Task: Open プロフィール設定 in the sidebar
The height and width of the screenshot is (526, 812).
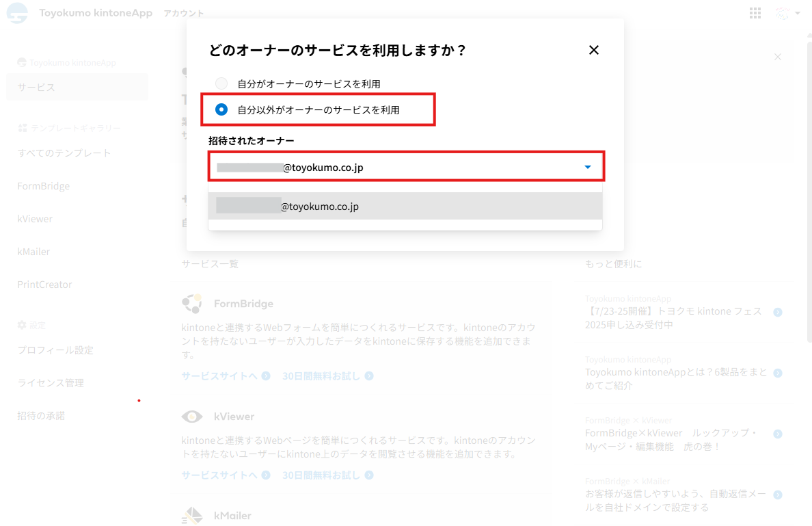Action: click(55, 350)
